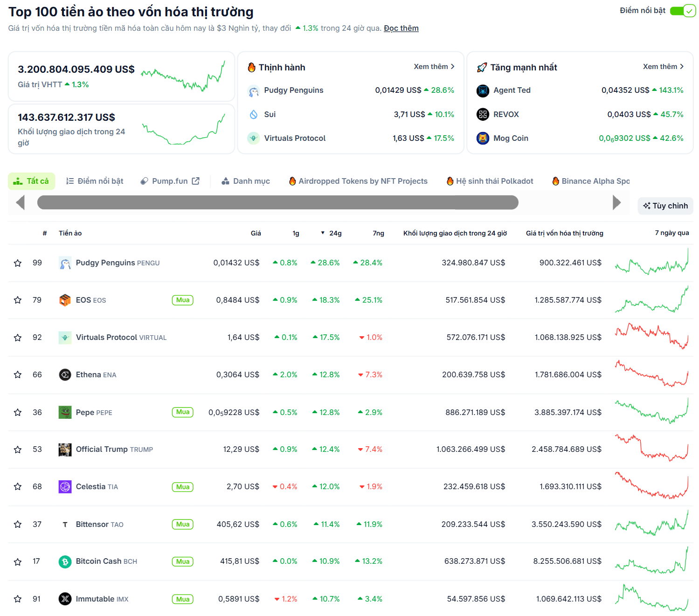Click the Agent Ted icon
This screenshot has width=699, height=616.
pyautogui.click(x=483, y=90)
